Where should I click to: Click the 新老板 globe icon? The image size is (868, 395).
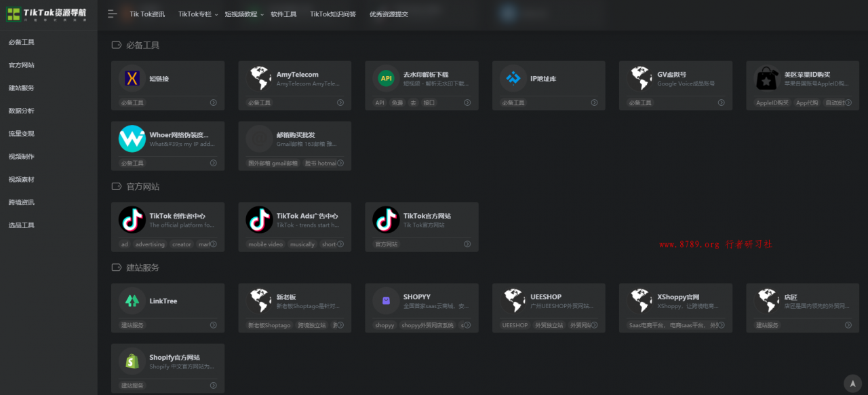(259, 301)
